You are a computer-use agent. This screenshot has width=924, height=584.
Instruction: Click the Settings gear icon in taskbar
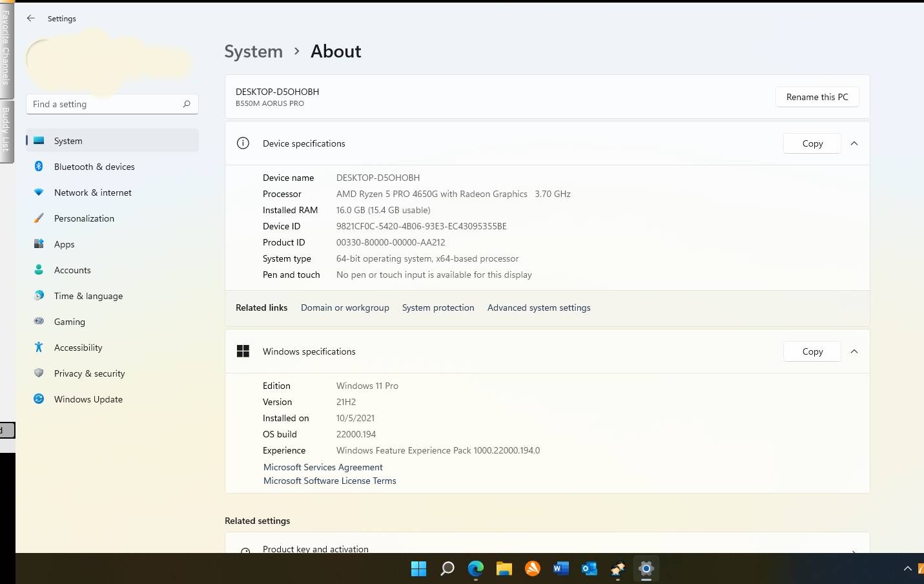pyautogui.click(x=646, y=568)
